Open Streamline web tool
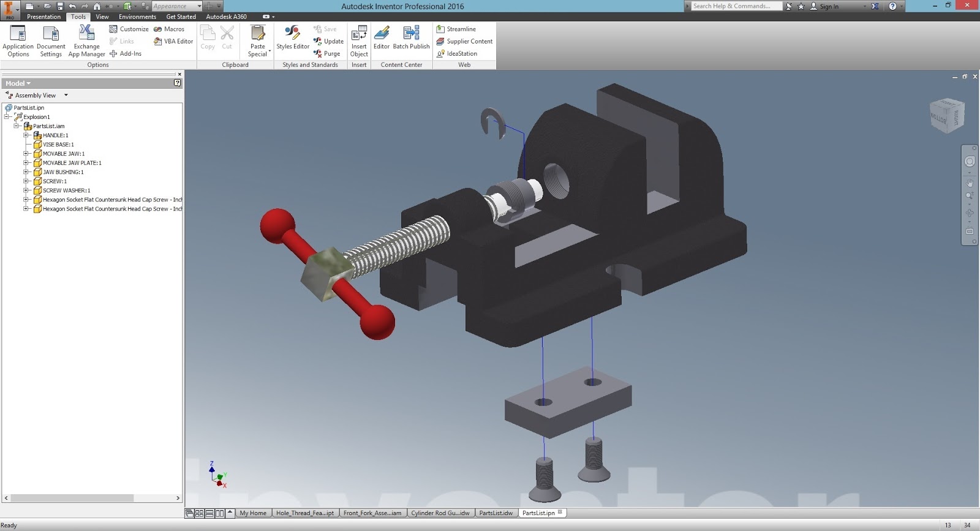This screenshot has height=531, width=980. click(456, 29)
